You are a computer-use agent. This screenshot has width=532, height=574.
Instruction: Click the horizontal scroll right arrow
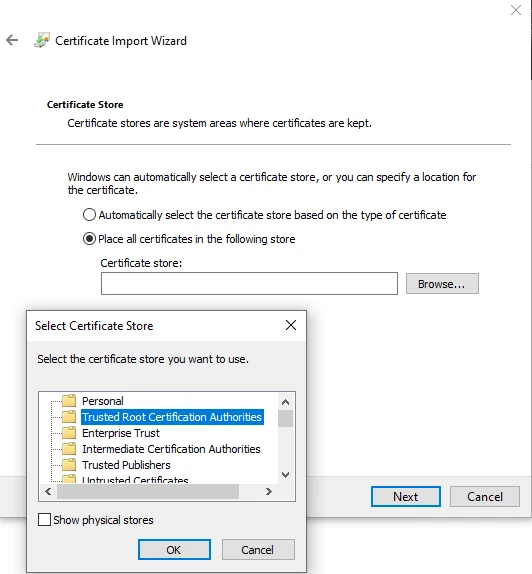pos(269,491)
